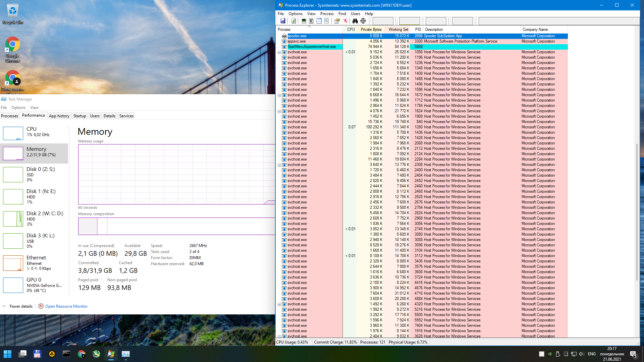Click the Process Explorer vertical scrollbar thumb
The height and width of the screenshot is (362, 644).
[x=637, y=211]
